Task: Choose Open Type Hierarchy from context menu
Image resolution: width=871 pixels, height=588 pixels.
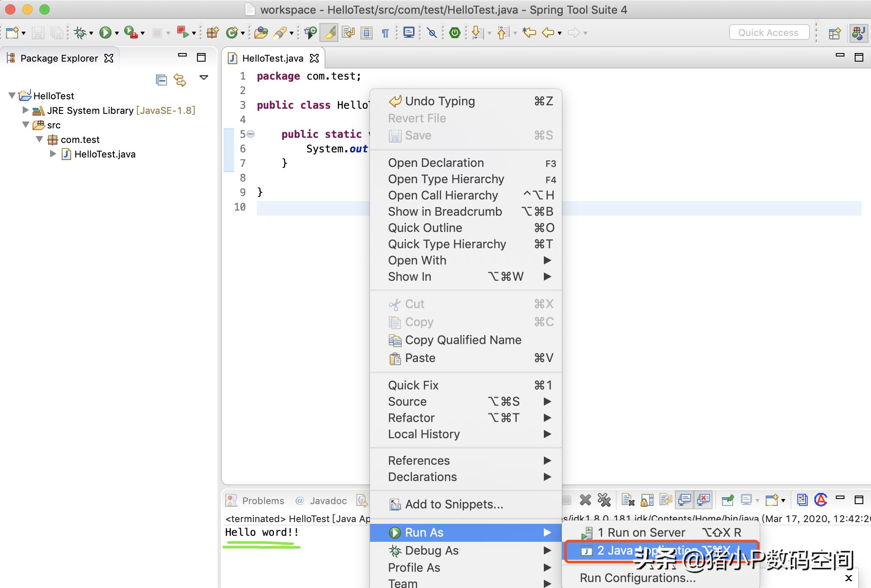Action: 446,179
